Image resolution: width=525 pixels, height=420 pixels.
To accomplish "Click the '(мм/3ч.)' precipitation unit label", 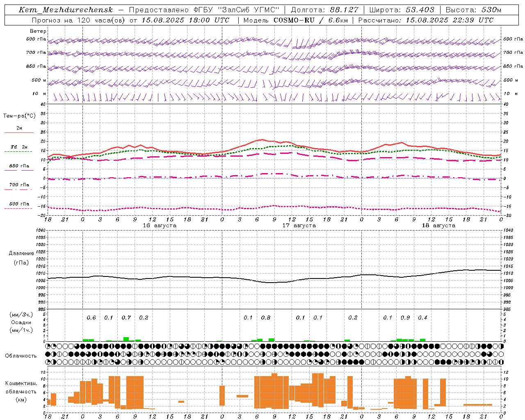I will tap(21, 315).
